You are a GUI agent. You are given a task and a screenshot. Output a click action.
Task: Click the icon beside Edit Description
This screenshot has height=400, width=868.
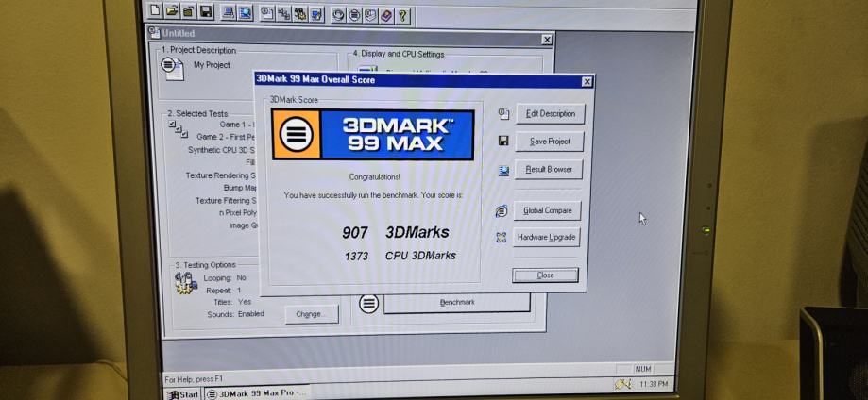503,114
